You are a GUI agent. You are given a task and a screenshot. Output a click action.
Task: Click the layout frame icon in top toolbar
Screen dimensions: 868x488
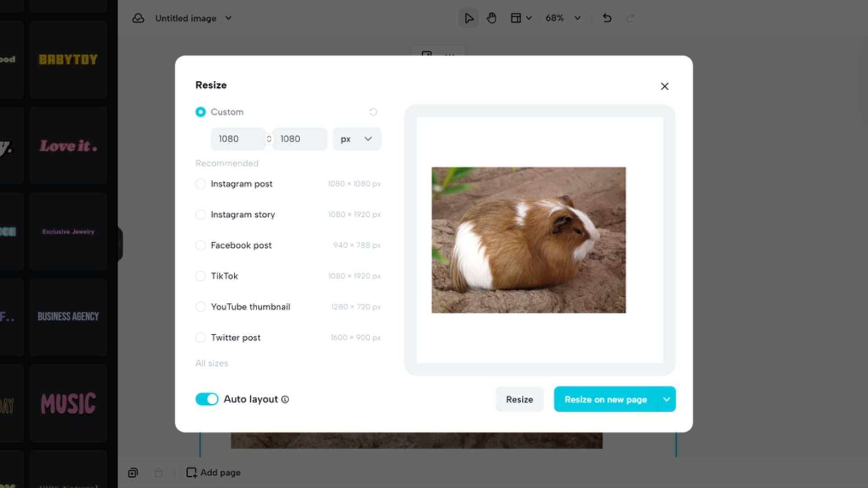(x=516, y=18)
